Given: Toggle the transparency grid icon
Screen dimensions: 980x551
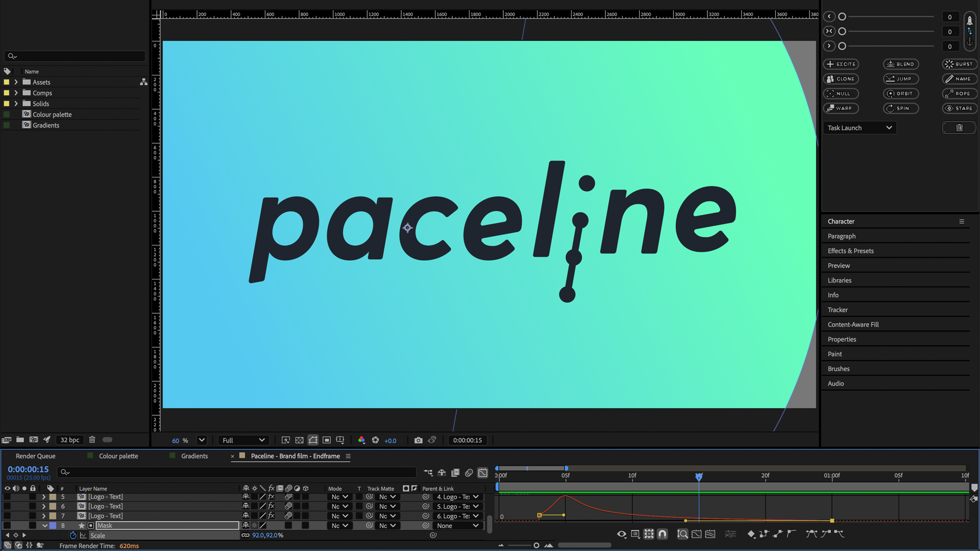Looking at the screenshot, I should [300, 440].
